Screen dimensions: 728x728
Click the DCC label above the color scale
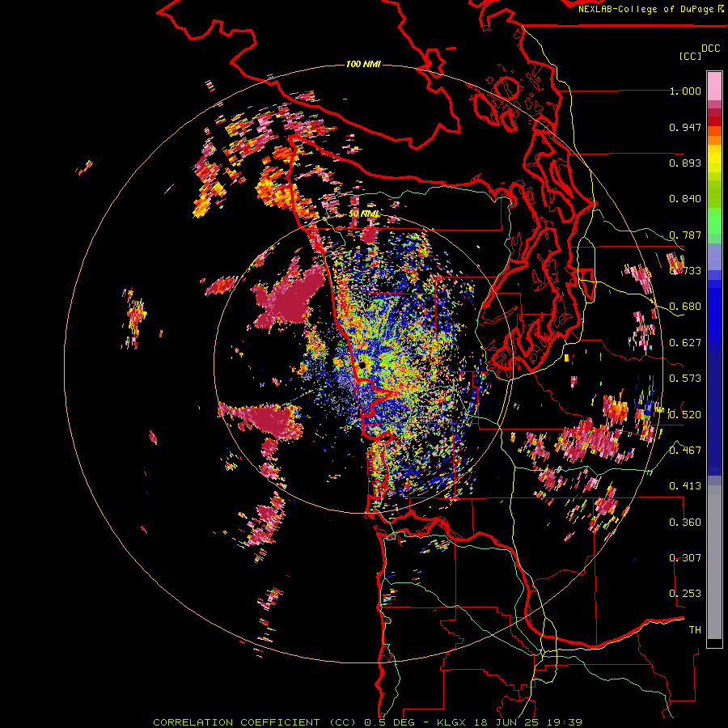pos(710,49)
